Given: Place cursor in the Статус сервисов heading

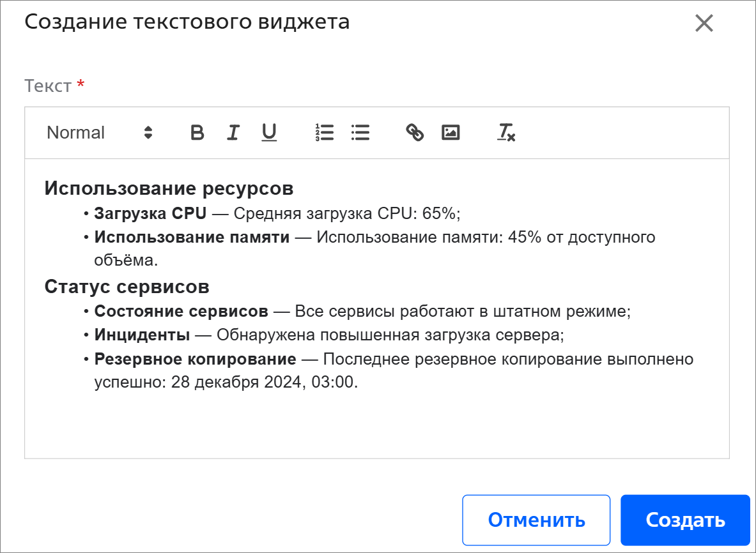Looking at the screenshot, I should coord(127,287).
